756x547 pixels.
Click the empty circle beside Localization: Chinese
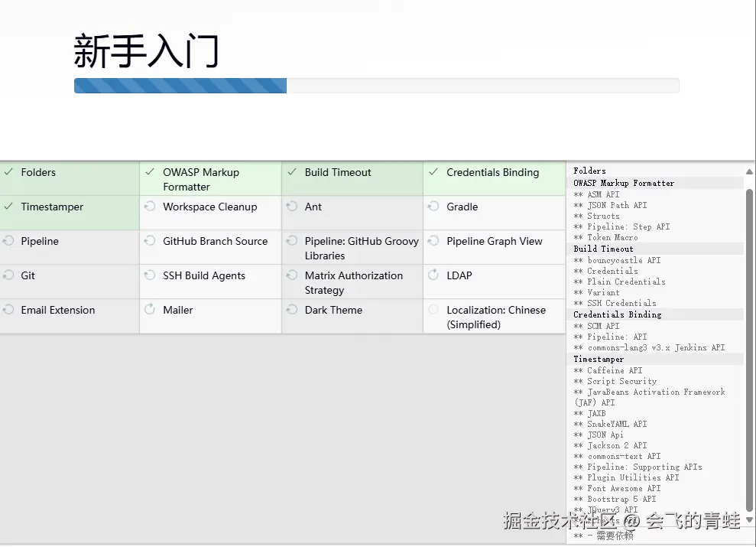click(433, 310)
